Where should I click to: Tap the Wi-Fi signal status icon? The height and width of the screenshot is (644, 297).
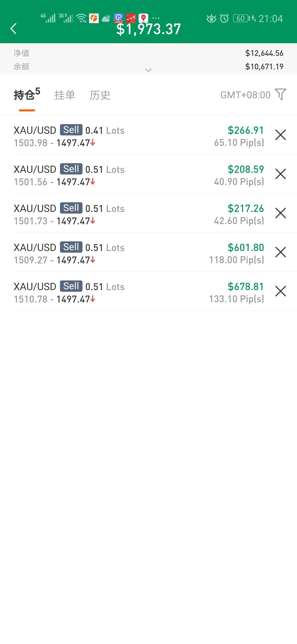pyautogui.click(x=81, y=18)
